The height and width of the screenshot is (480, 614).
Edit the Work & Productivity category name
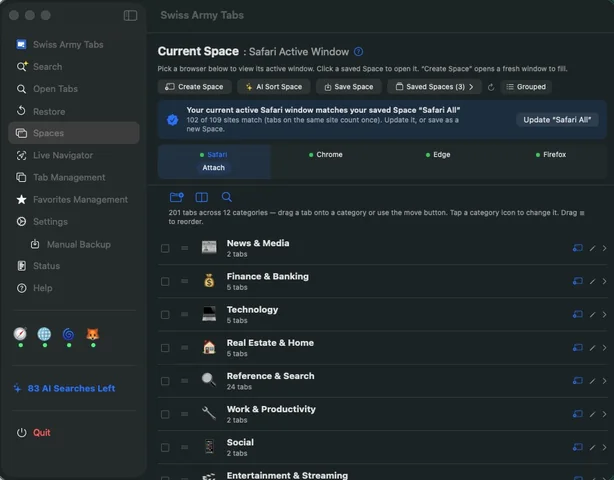tap(592, 414)
